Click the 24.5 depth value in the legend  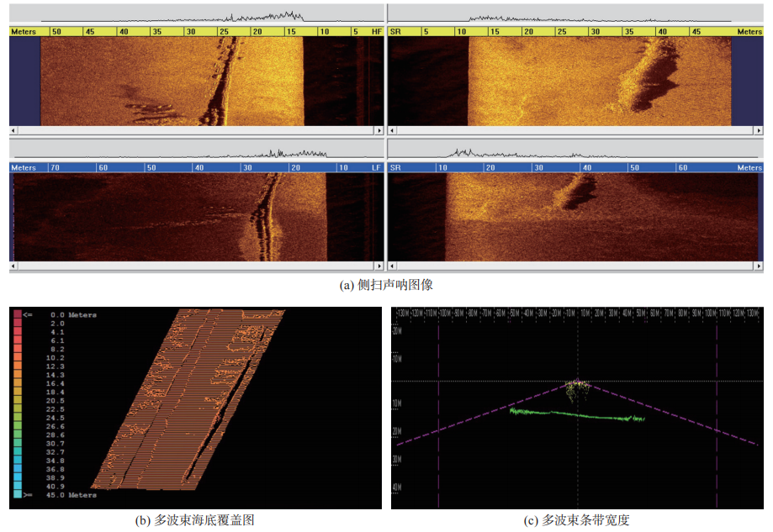click(56, 418)
